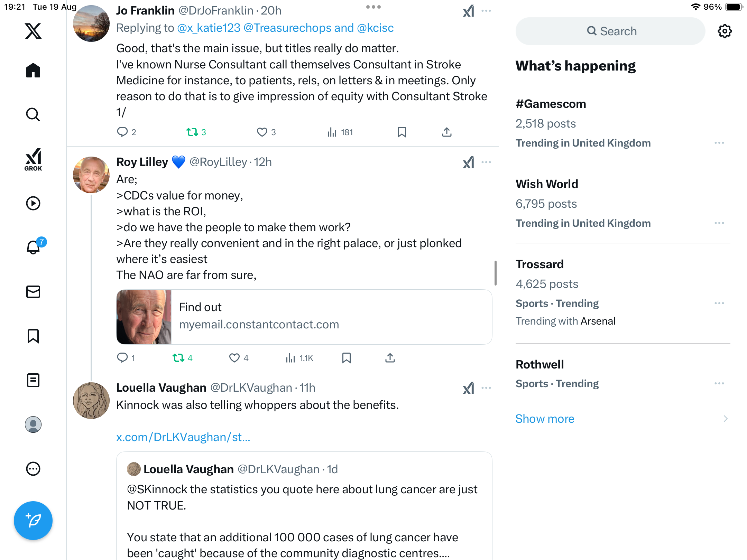Open more options for #Gamescom trend
The width and height of the screenshot is (747, 560).
point(719,143)
